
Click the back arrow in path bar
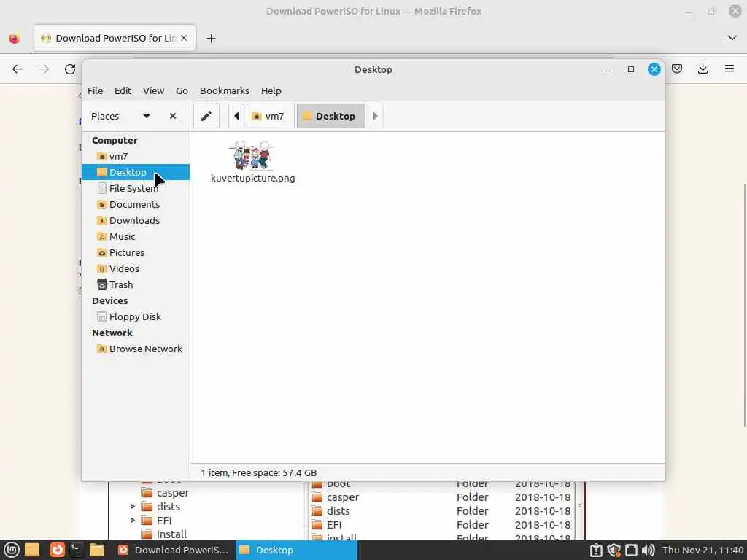(236, 116)
